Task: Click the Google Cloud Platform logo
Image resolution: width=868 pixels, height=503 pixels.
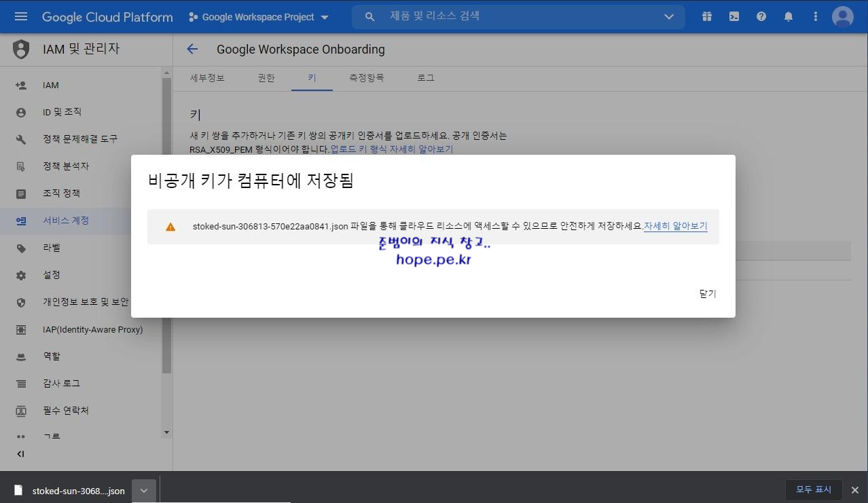Action: tap(107, 17)
